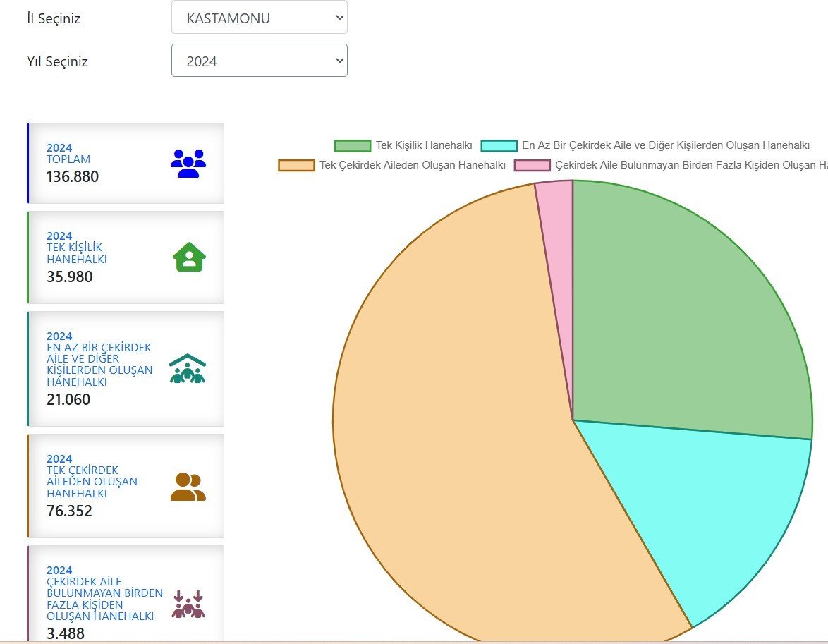
Task: Click the purple people-with-arrows household icon
Action: tap(188, 604)
